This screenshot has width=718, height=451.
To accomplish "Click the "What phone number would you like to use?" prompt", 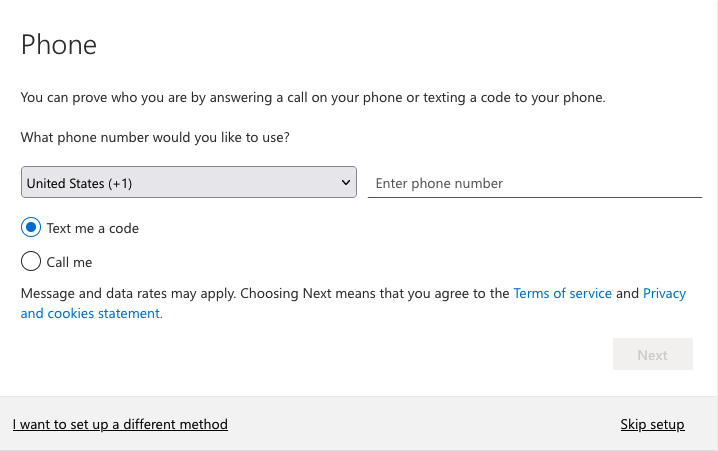I will click(155, 137).
